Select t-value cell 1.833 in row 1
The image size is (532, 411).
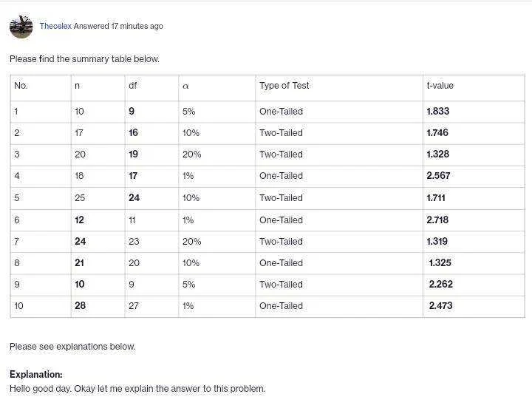point(474,112)
